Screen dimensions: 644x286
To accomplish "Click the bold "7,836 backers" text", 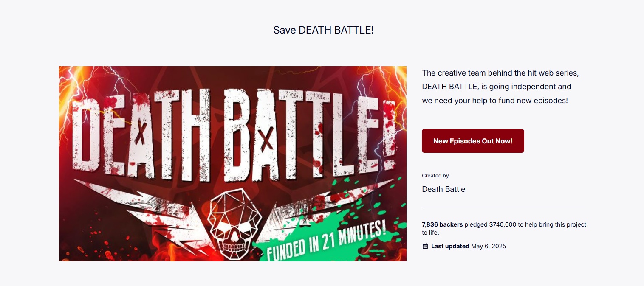I will 442,224.
